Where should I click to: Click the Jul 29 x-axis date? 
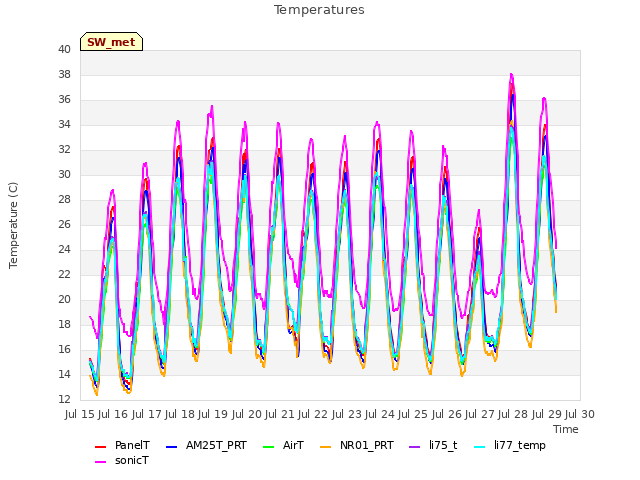(x=547, y=414)
